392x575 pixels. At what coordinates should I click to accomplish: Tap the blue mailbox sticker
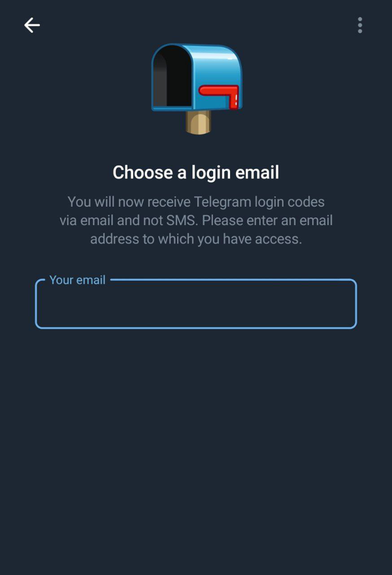[x=197, y=89]
